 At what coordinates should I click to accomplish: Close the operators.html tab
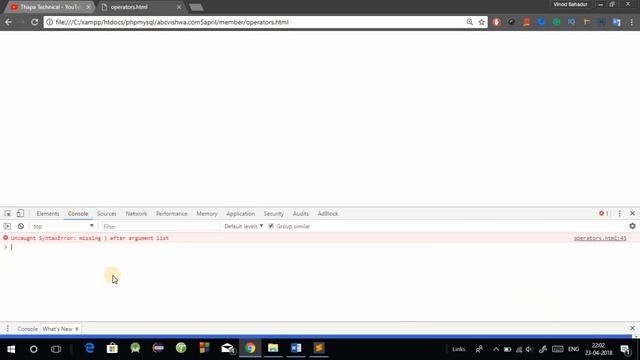coord(179,7)
